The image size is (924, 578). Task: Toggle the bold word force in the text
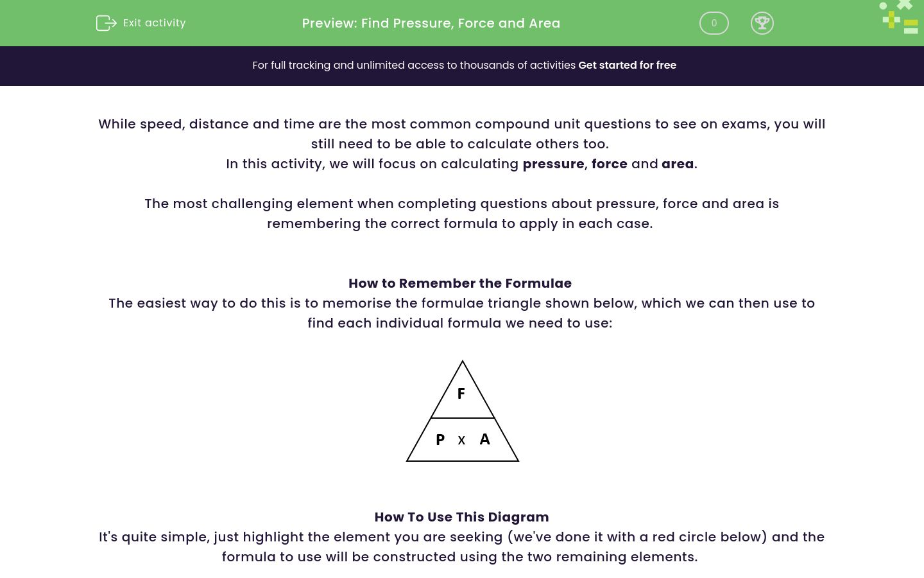610,164
